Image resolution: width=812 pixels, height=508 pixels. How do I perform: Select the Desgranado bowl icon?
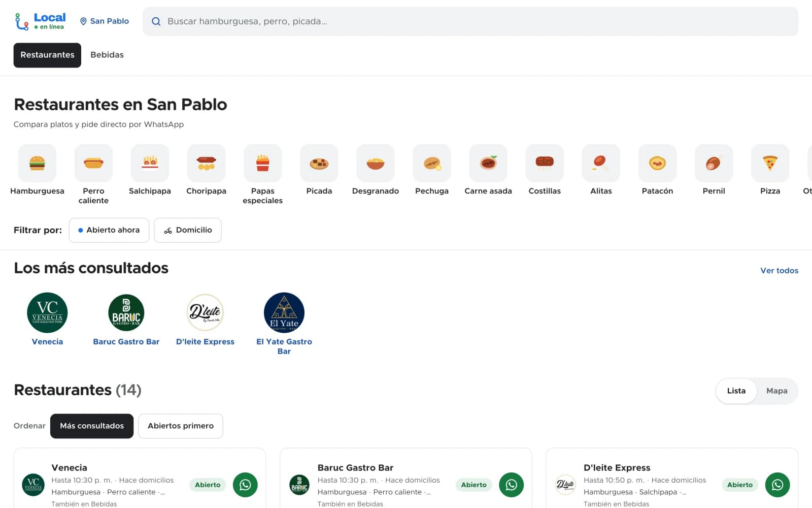click(376, 163)
